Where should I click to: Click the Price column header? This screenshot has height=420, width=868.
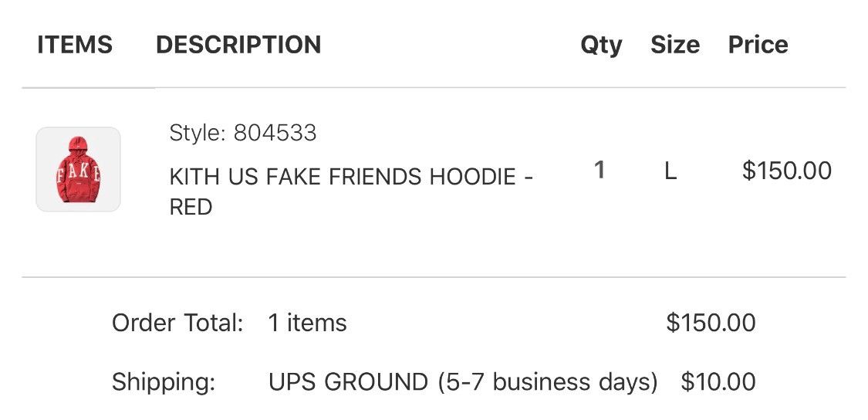click(x=758, y=45)
